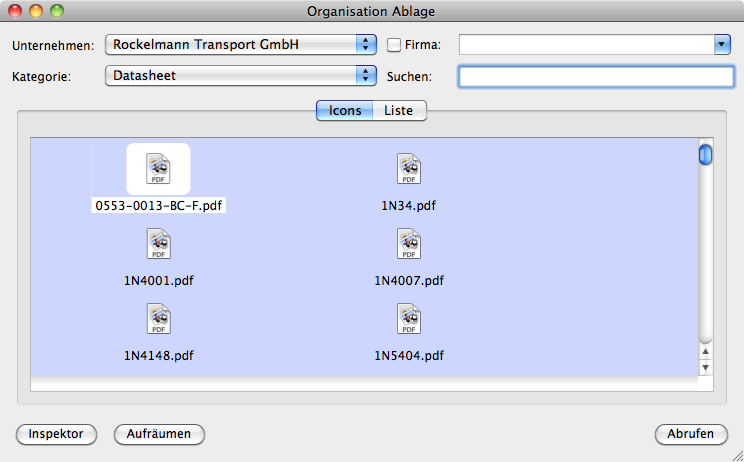Select the 0553-0013-BC-F.pdf file icon
Screen dimensions: 744x462
[158, 169]
